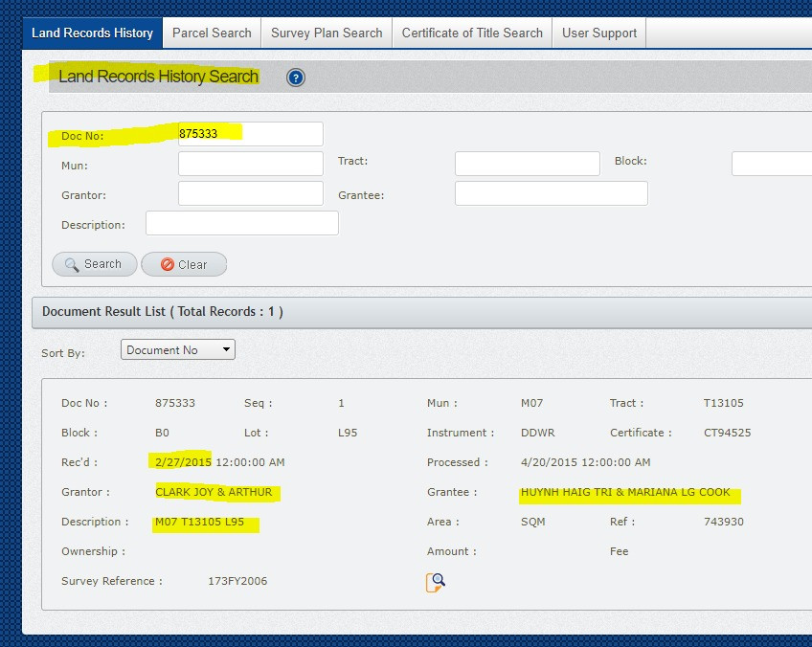The width and height of the screenshot is (812, 647).
Task: View document details magnifier icon
Action: click(x=436, y=582)
